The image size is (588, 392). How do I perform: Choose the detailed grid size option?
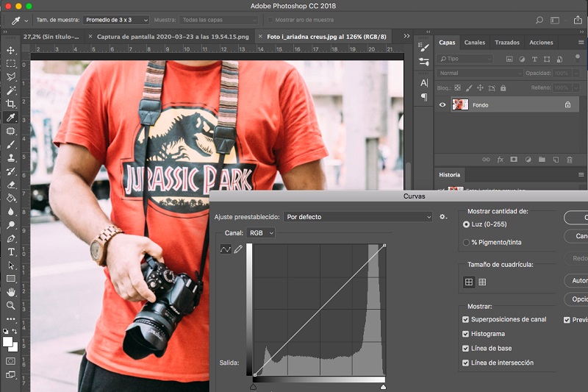click(482, 282)
